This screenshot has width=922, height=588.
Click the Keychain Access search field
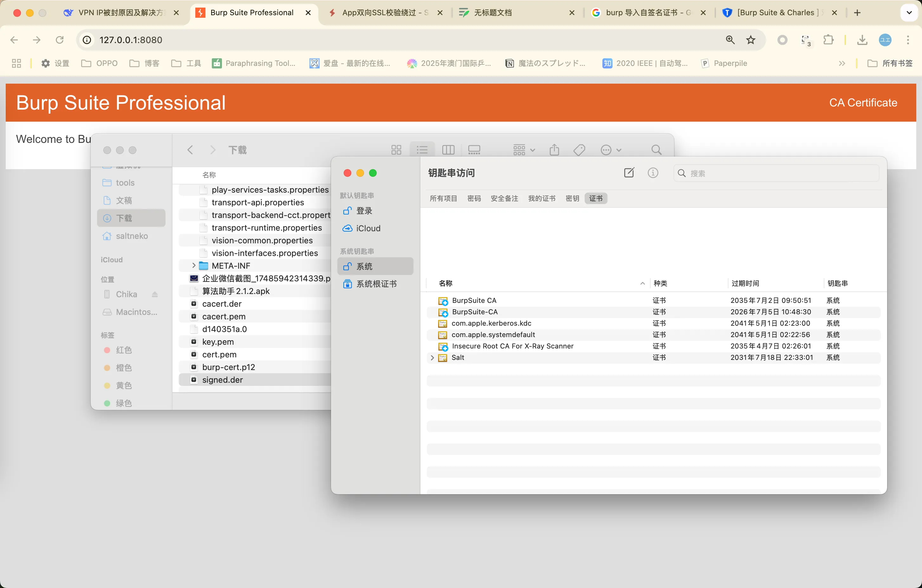tap(776, 173)
